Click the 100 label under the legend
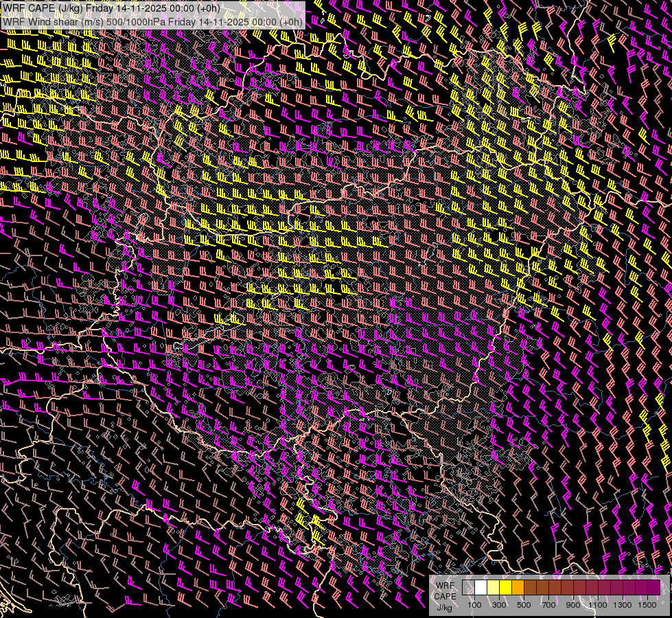Image resolution: width=672 pixels, height=618 pixels. tap(474, 605)
